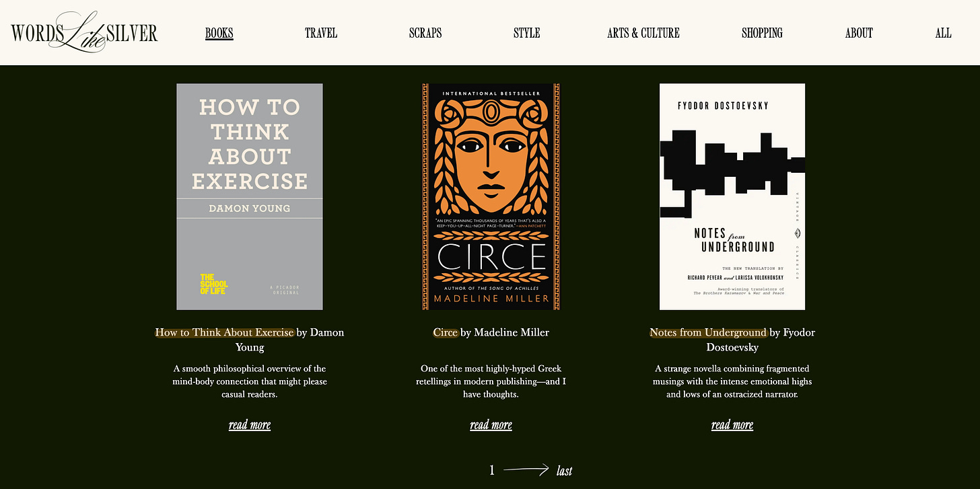The image size is (980, 489).
Task: Click text 'A strange novella combining fragmented'
Action: tap(732, 369)
